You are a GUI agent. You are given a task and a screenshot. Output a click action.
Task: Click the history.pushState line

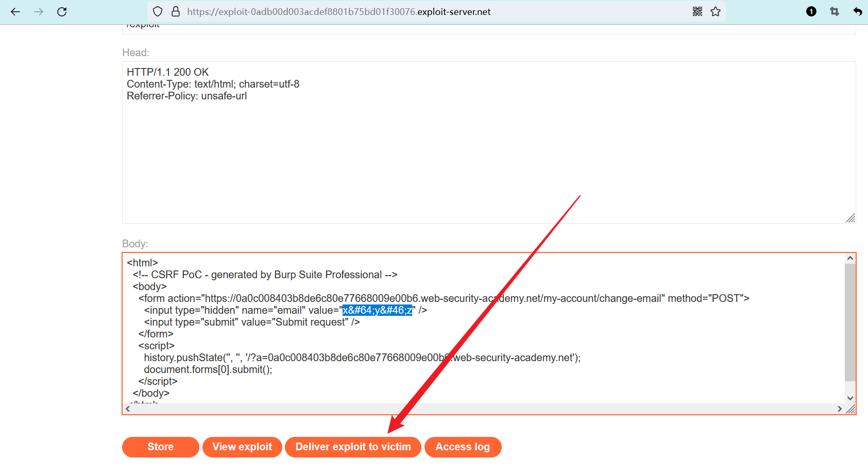click(x=362, y=358)
